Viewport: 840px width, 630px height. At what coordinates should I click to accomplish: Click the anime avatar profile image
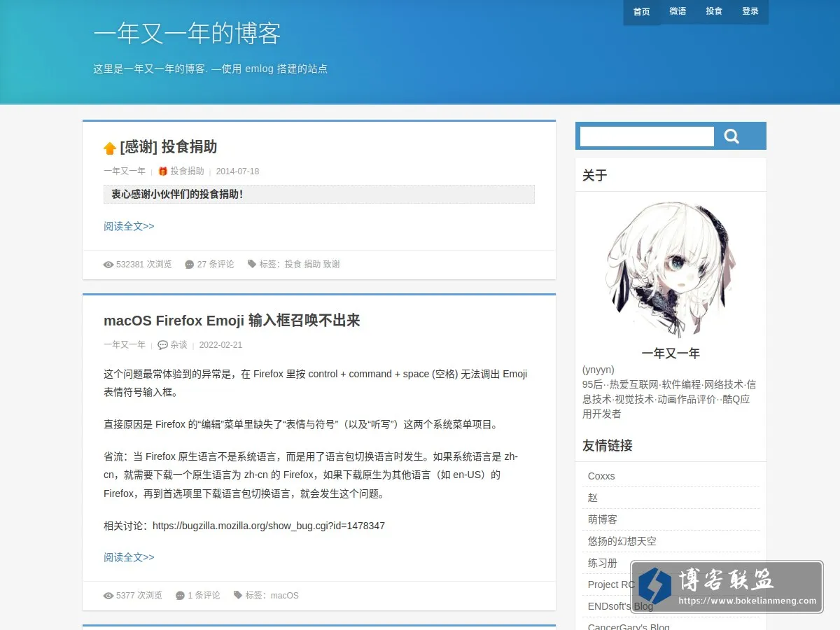point(671,269)
